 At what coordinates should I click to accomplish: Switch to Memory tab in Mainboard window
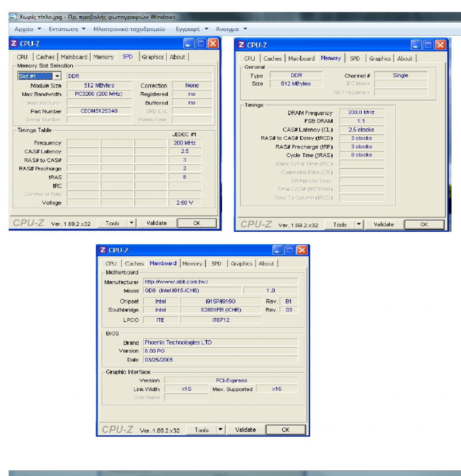coord(192,264)
